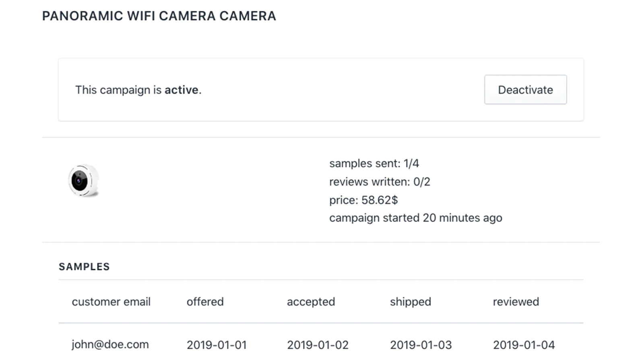This screenshot has width=644, height=362.
Task: Click the shipped column header
Action: pyautogui.click(x=411, y=302)
